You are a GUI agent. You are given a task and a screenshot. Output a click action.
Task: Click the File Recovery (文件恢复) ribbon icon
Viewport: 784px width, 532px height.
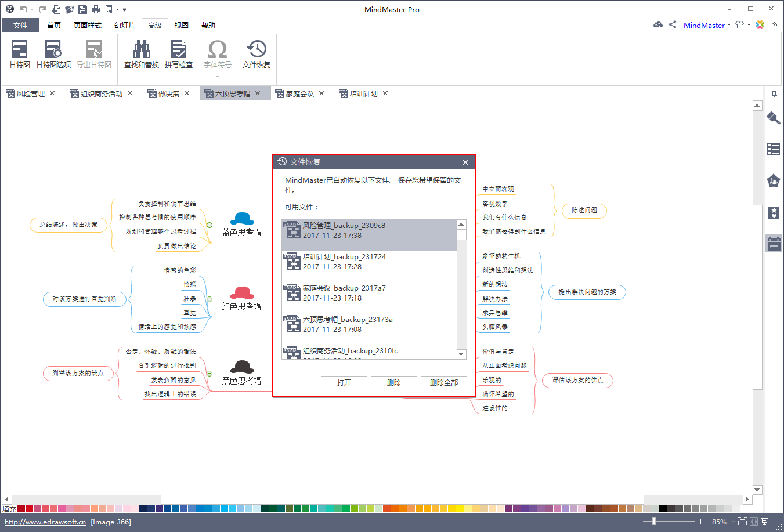[256, 54]
